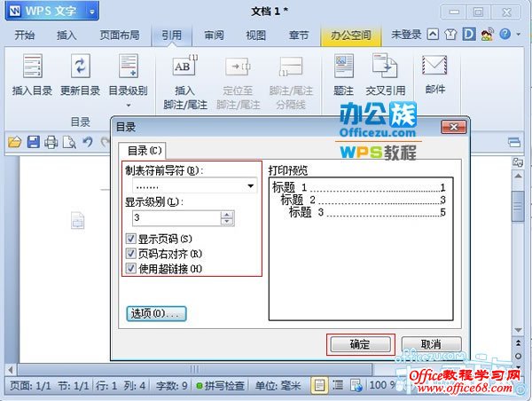
Task: Click the 单位: 毫米 status bar entry
Action: pos(278,386)
